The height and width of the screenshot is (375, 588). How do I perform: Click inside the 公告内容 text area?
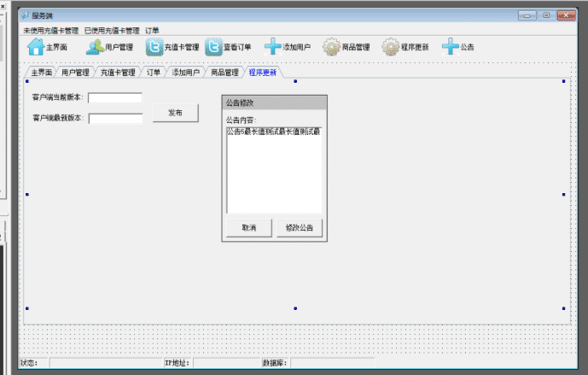[274, 171]
